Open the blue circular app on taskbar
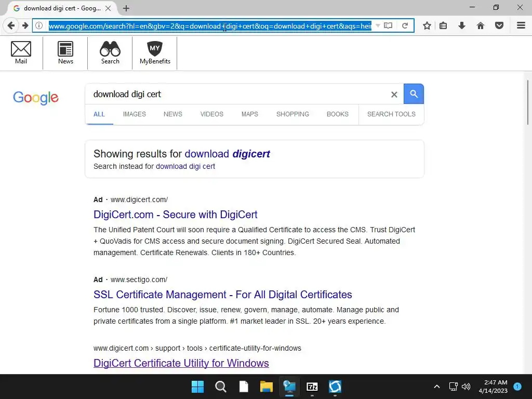Viewport: 532px width, 399px height. click(x=335, y=387)
